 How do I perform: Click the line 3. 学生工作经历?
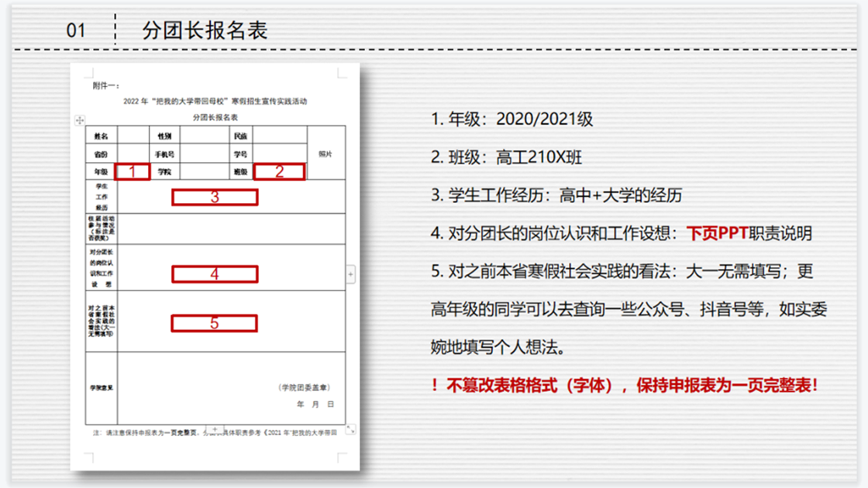(x=556, y=195)
